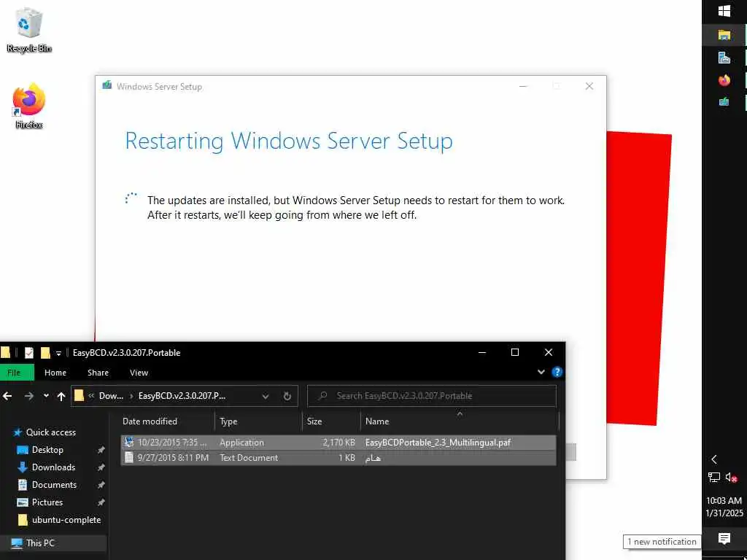Maximize the EasyBCD Explorer window
The height and width of the screenshot is (560, 747).
tap(515, 352)
